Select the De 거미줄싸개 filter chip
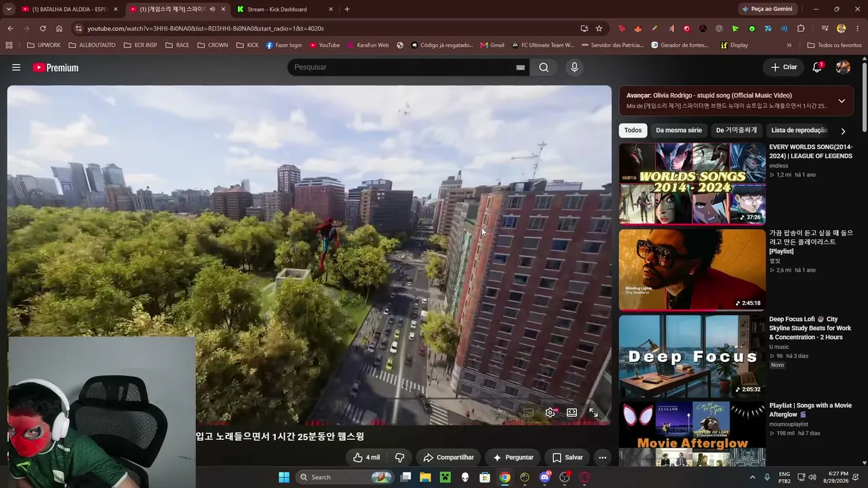 (x=736, y=130)
